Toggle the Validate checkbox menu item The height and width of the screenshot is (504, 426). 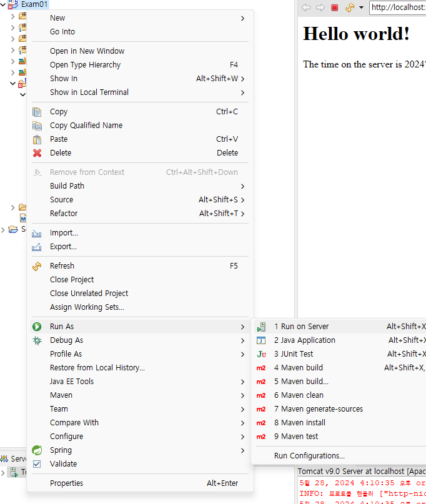tap(140, 464)
